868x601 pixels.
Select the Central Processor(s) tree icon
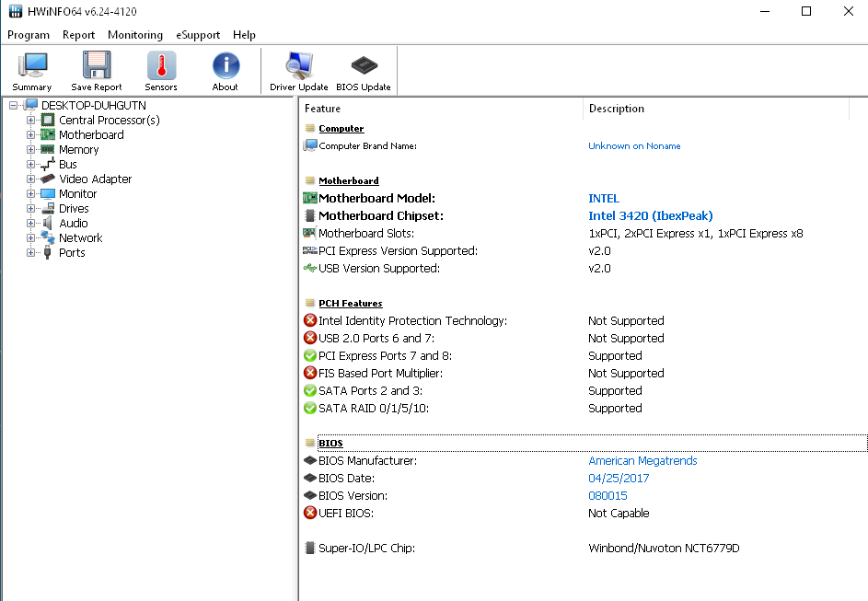[x=48, y=120]
